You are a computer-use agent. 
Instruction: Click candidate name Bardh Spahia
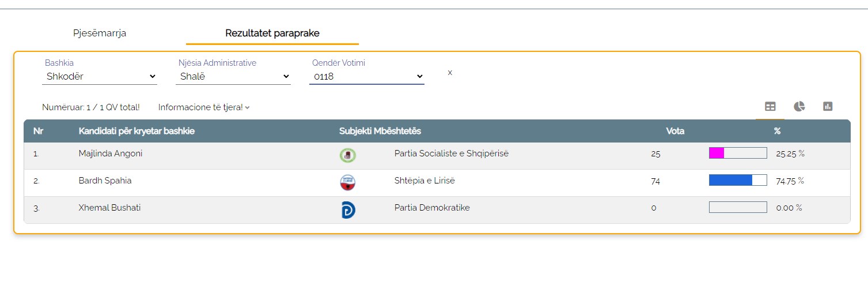105,181
